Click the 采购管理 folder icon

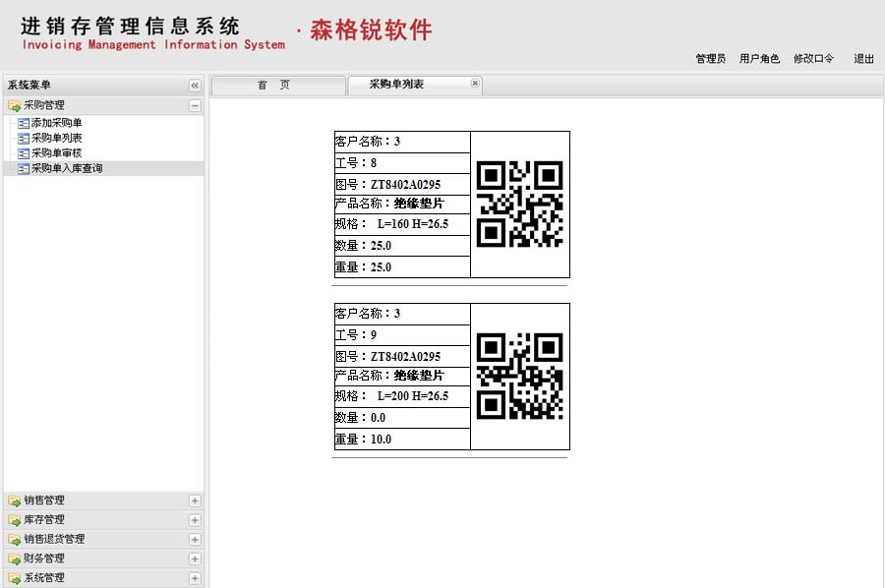coord(15,105)
